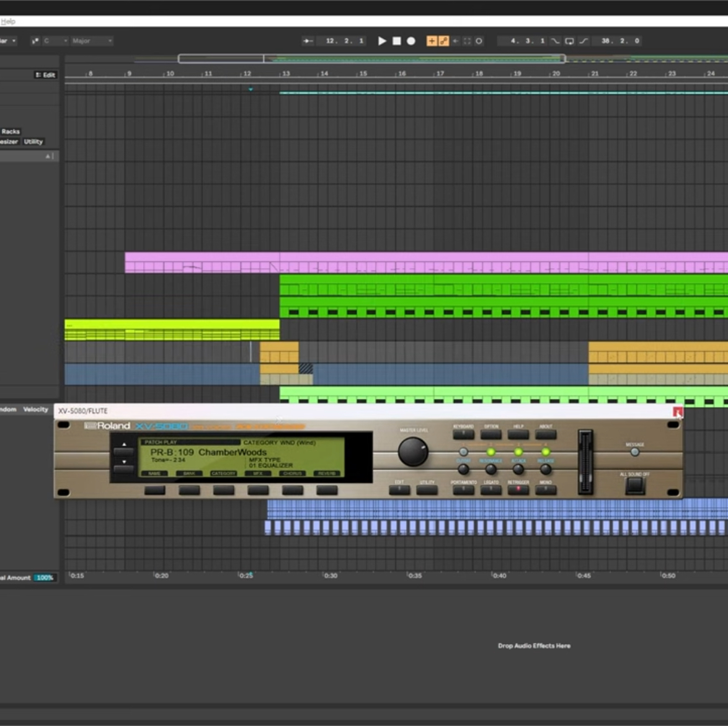
Task: Click the button under REVERB on XV-5080
Action: point(327,490)
